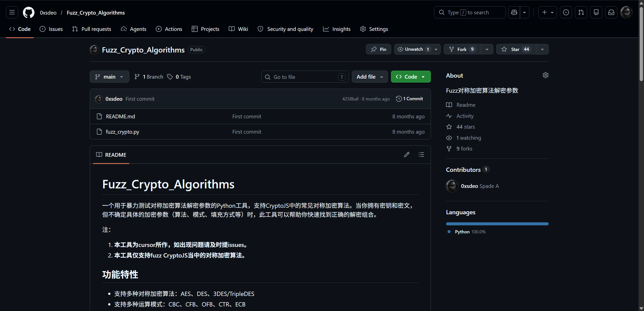
Task: Click the fork icon next to 9 forks
Action: pos(449,148)
